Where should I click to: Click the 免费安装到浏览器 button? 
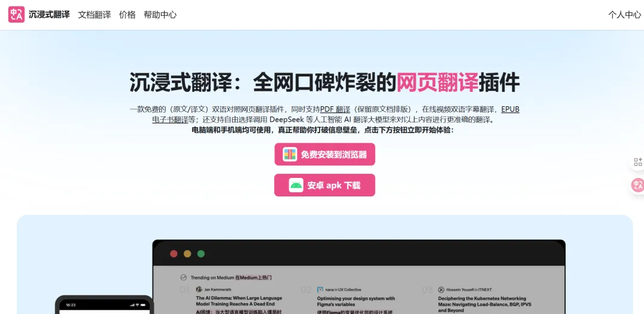tap(324, 154)
